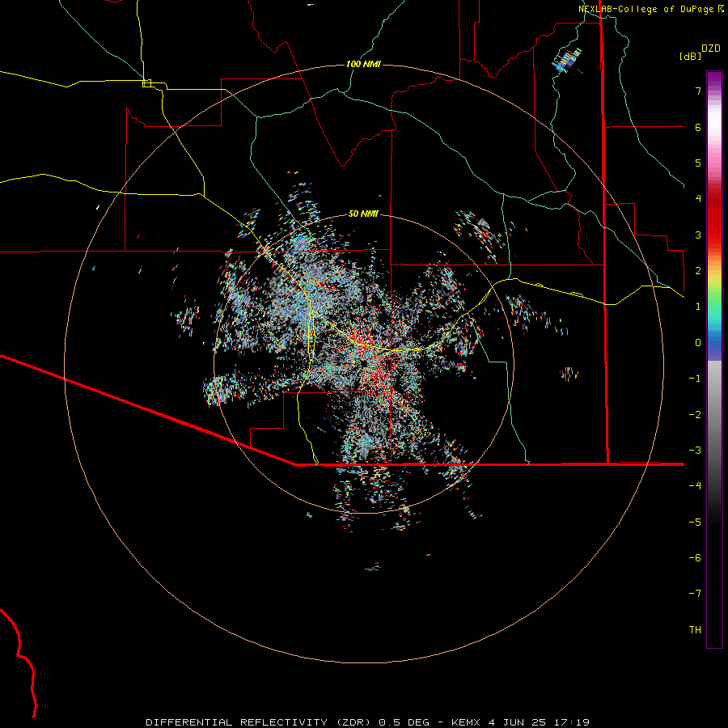Click the "-1" value on color scale

pyautogui.click(x=695, y=379)
